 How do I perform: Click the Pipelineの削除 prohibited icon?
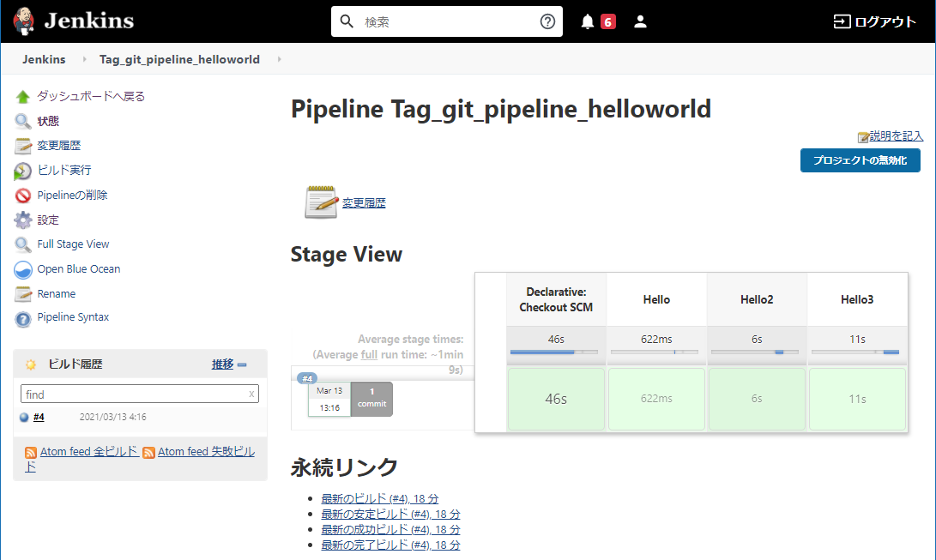click(x=22, y=196)
